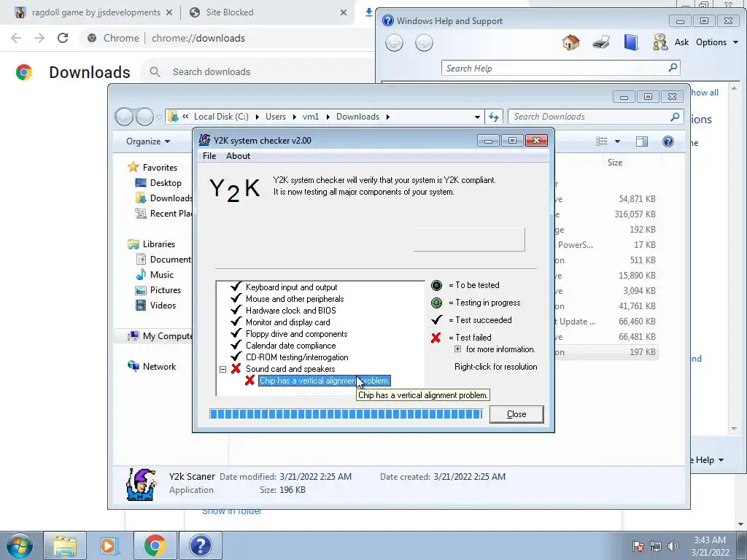Open the Explorer recent pages dropdown arrow
This screenshot has width=747, height=560.
pos(159,117)
